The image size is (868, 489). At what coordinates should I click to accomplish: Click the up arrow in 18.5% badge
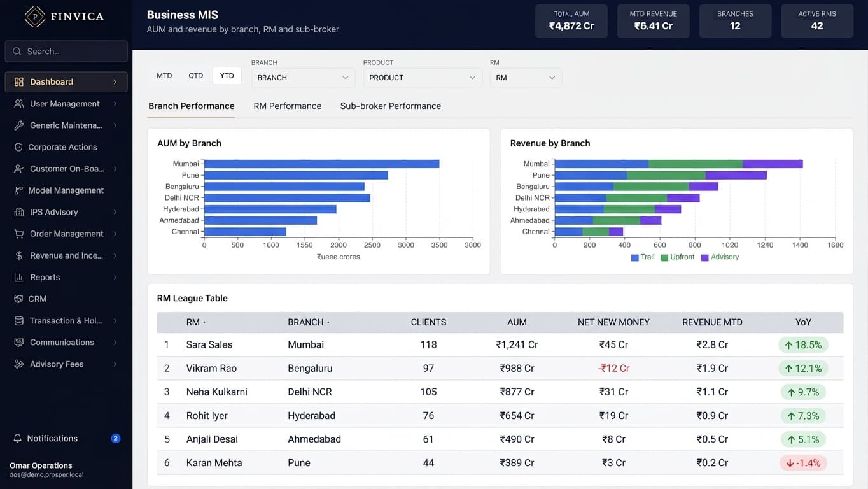788,345
